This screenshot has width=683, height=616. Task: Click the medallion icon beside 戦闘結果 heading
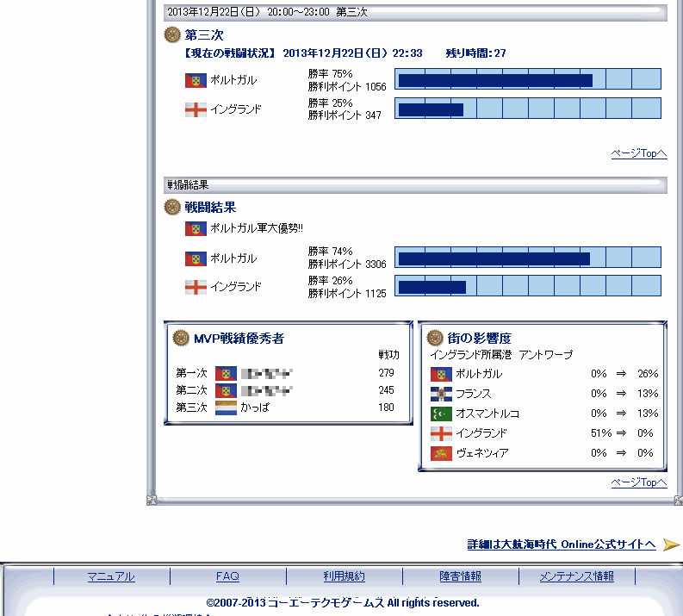[x=172, y=207]
